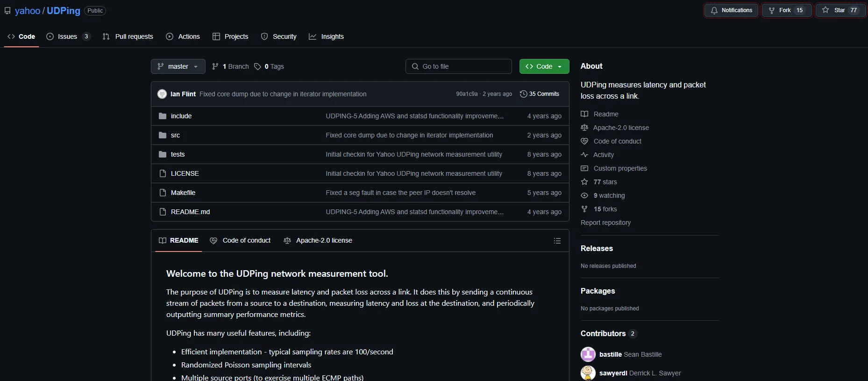Open the Security tab
This screenshot has height=381, width=868.
pos(279,36)
